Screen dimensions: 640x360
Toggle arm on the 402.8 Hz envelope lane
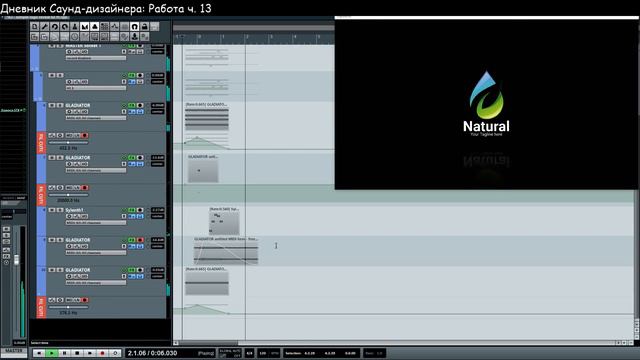point(84,136)
